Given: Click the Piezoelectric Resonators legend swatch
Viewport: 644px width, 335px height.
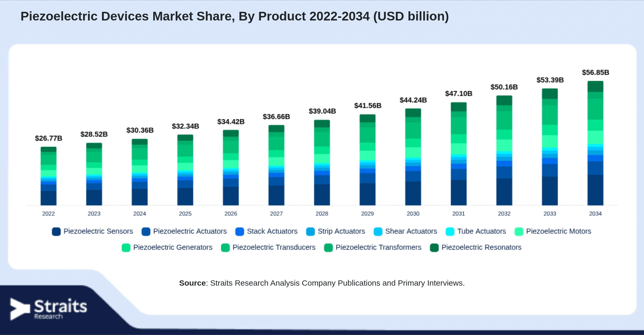Looking at the screenshot, I should click(434, 248).
